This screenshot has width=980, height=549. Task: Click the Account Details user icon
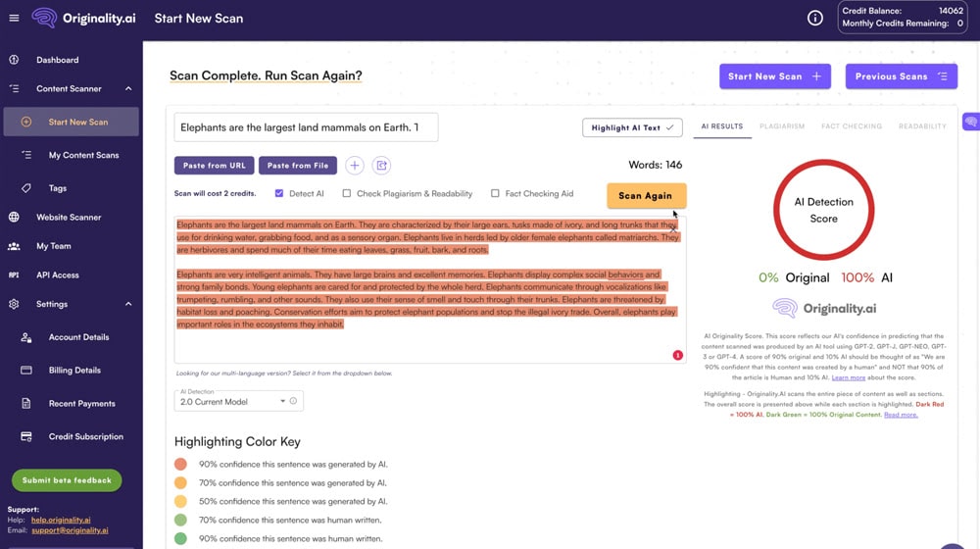[x=26, y=337]
